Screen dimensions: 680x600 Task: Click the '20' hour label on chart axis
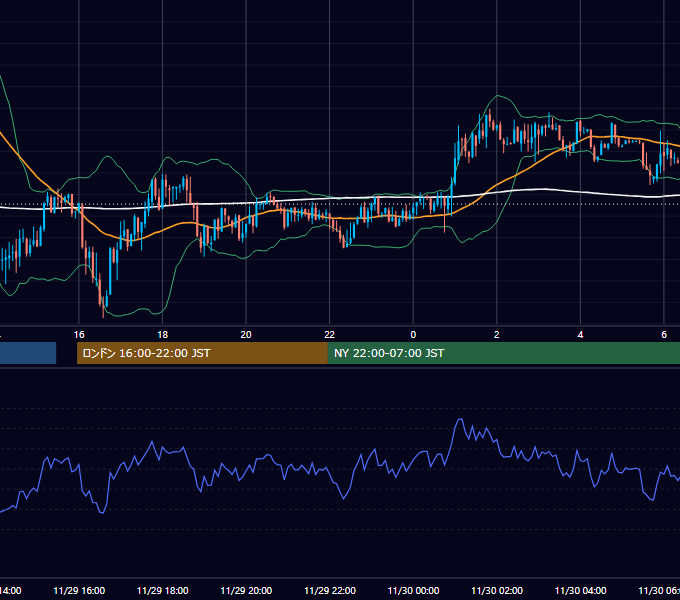(x=246, y=335)
